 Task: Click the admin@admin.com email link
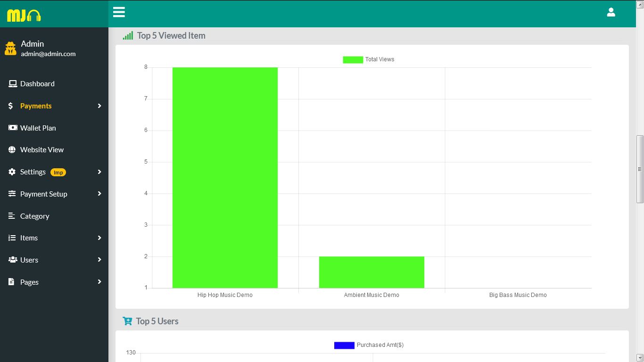48,54
